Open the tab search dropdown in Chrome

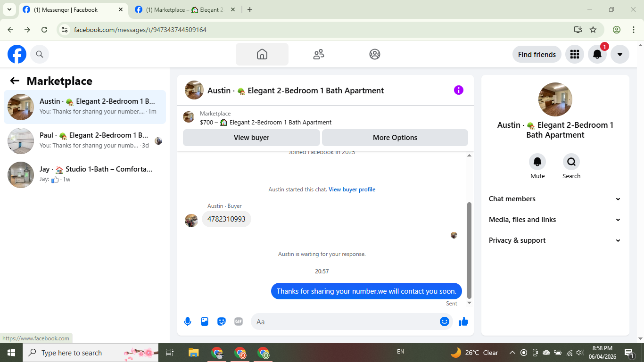coord(9,9)
